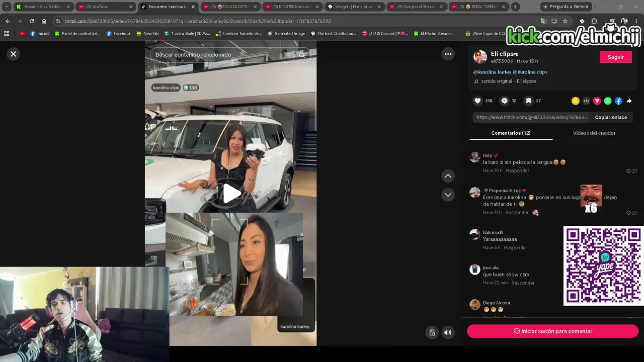Bookmark this page with star icon

coord(565,21)
